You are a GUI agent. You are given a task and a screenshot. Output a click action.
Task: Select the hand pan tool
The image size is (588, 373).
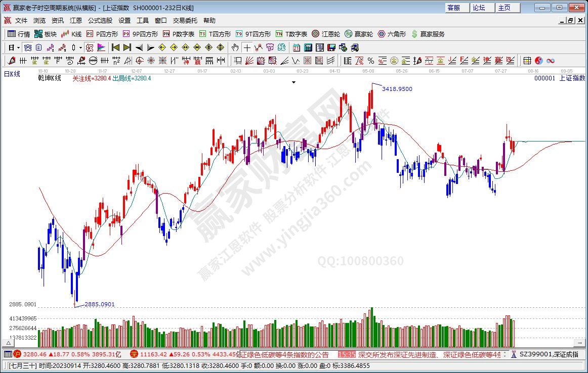click(235, 48)
